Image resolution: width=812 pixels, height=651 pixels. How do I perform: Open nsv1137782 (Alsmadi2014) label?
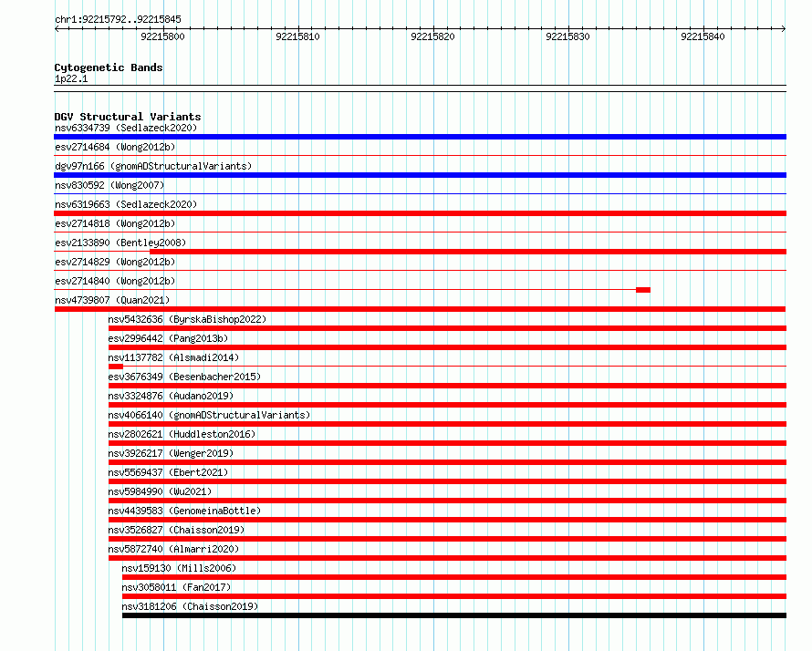tap(173, 357)
